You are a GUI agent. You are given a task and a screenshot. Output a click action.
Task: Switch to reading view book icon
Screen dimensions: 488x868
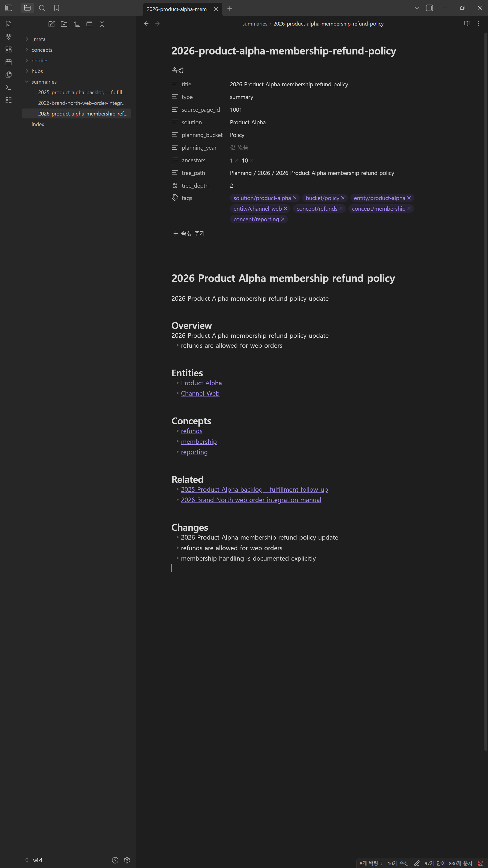(467, 24)
